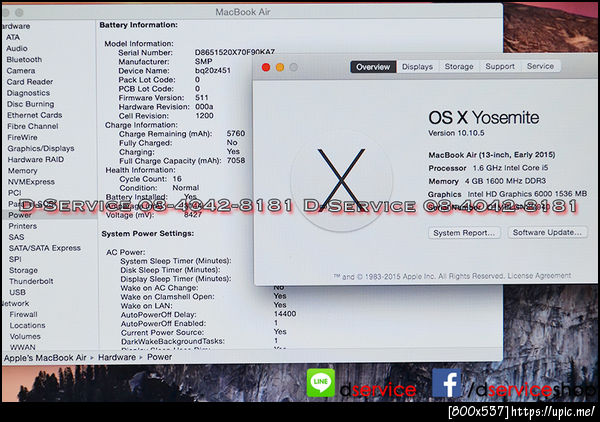Viewport: 600px width, 422px height.
Task: Click Device Name value bq20z451
Action: [x=213, y=70]
